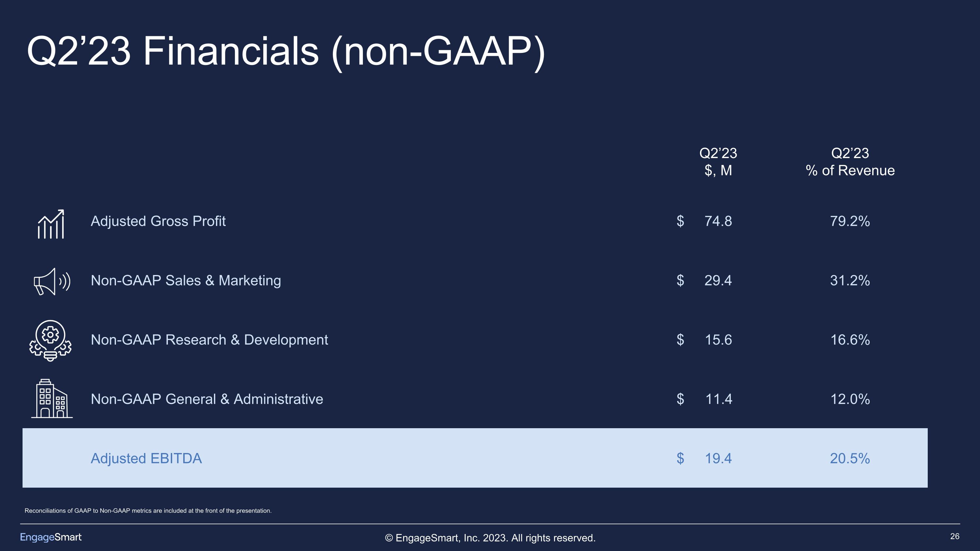Click the Q2'23 $, M column header
Viewport: 980px width, 551px height.
click(x=718, y=162)
